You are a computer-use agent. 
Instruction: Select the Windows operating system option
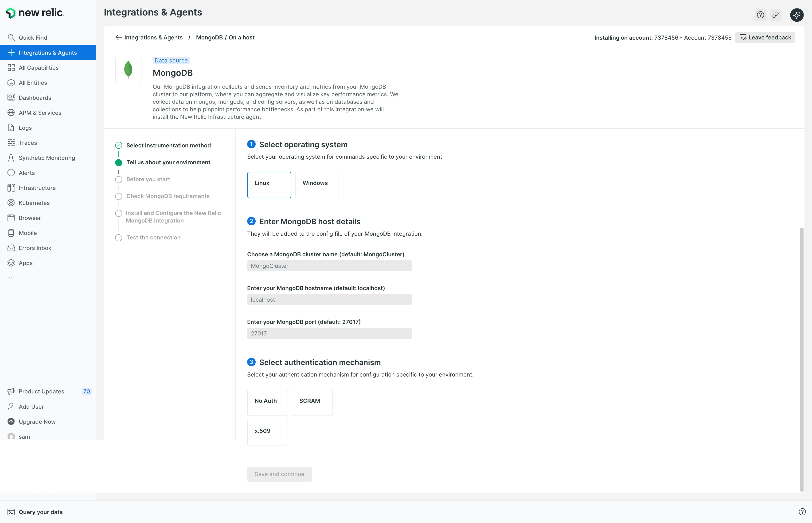tap(317, 185)
